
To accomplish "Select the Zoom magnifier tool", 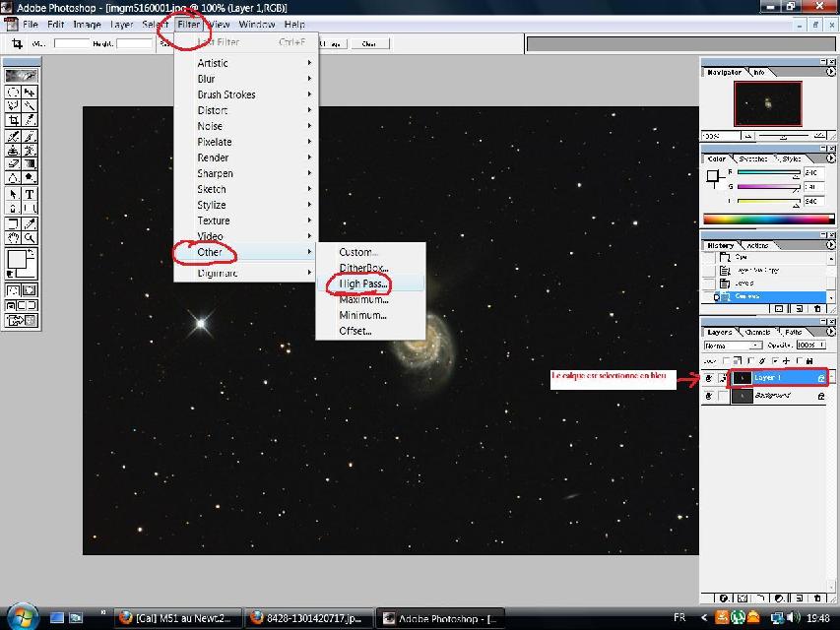I will click(x=30, y=237).
